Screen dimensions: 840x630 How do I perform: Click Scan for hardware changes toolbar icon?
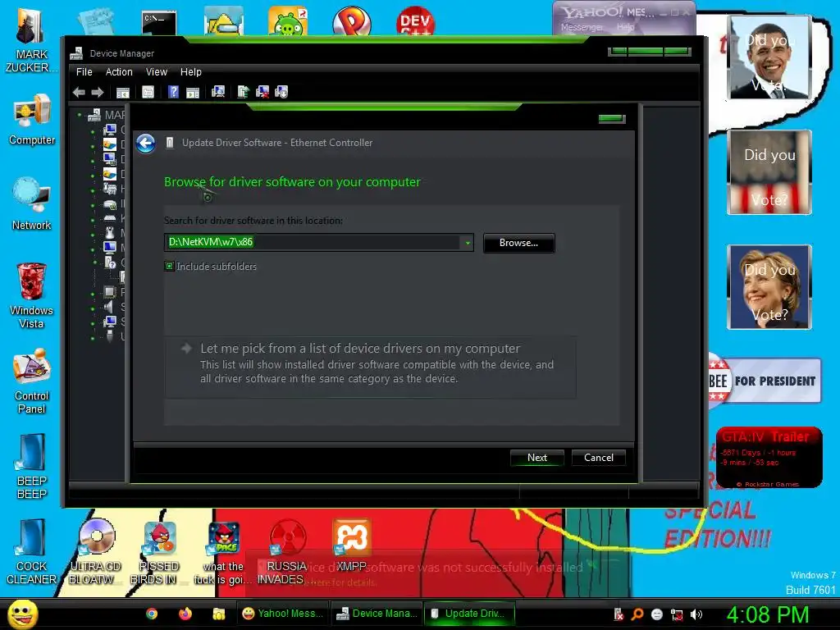click(218, 92)
